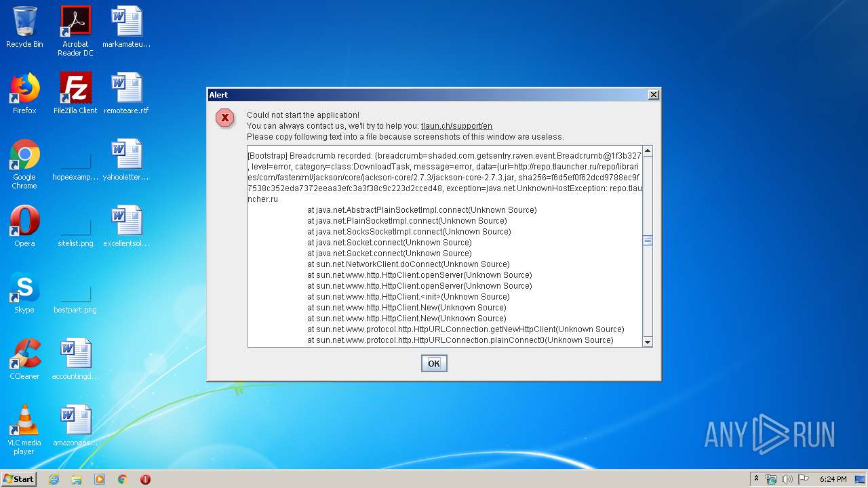Launch Opera browser shortcut
The image size is (868, 488).
(x=24, y=226)
